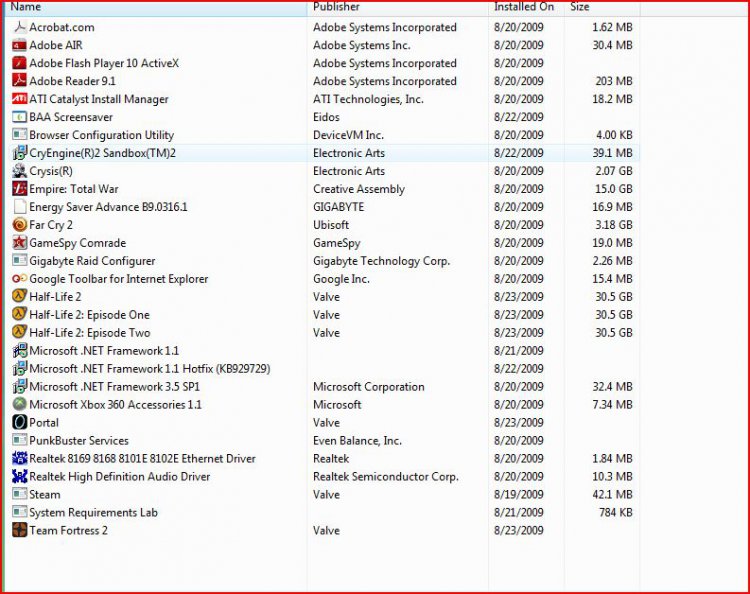Screen dimensions: 750x594
Task: Click the 2.07 GB size value
Action: 614,171
